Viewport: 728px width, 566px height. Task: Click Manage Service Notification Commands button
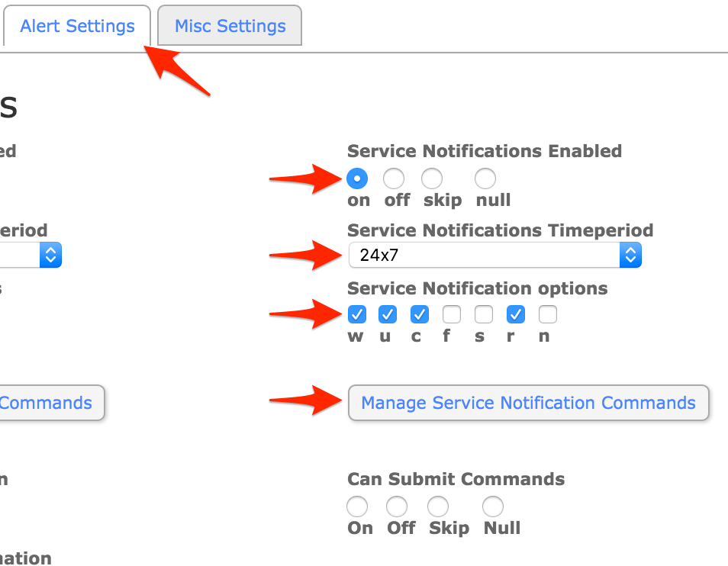528,403
